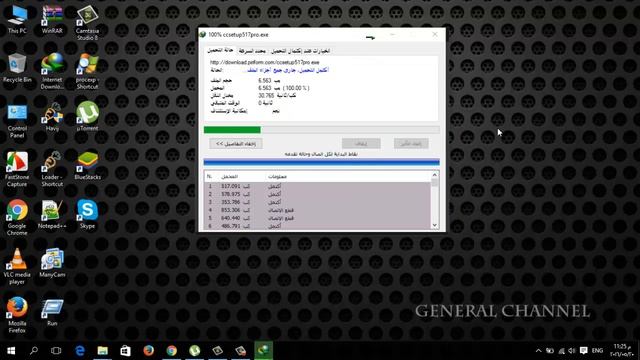Open Internet Download Manager desktop shortcut
The height and width of the screenshot is (360, 640).
coord(52,71)
